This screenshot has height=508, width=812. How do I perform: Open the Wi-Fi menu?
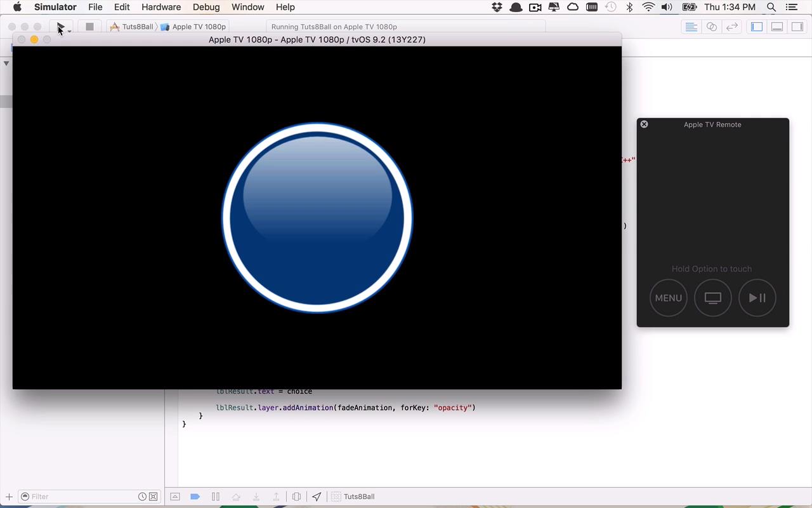(648, 7)
